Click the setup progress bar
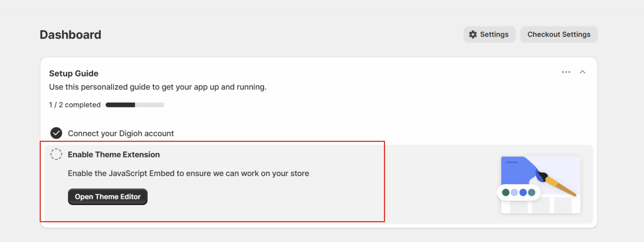The image size is (644, 242). (x=135, y=105)
